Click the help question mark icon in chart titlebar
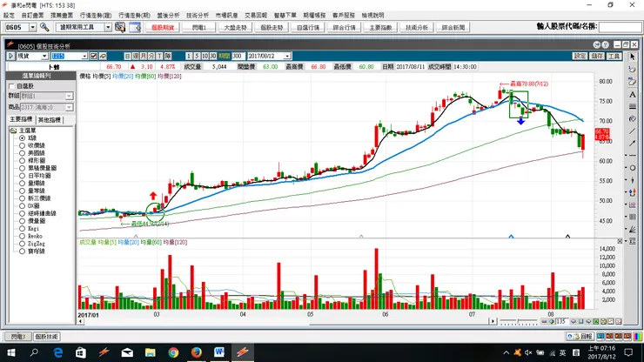Viewport: 644px width, 362px height. [605, 44]
